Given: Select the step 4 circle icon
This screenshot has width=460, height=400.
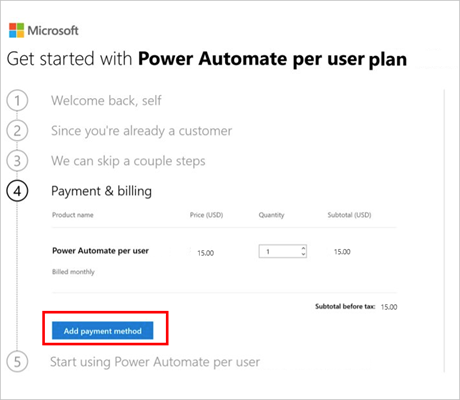Looking at the screenshot, I should (17, 191).
